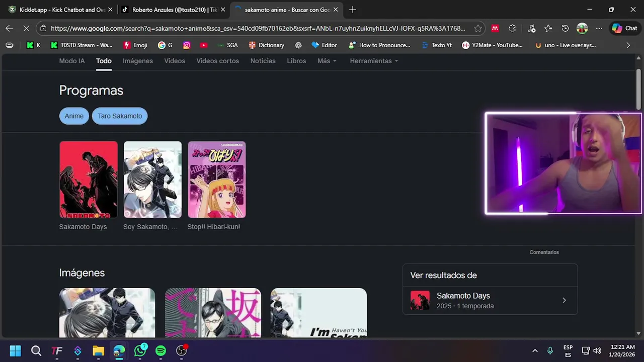Open the Instagram bookmark icon
Viewport: 644px width, 362px height.
(187, 45)
